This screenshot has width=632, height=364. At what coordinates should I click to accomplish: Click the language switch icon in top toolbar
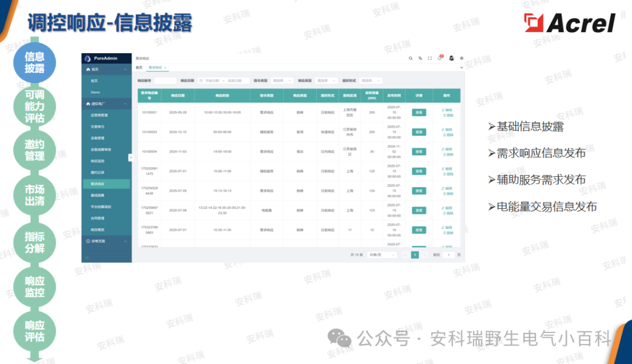pyautogui.click(x=420, y=58)
